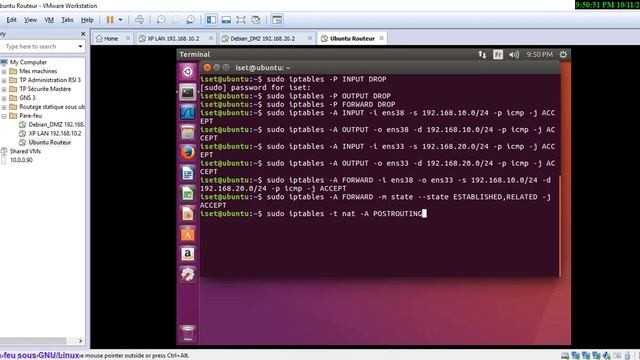
Task: Click the Terminal icon in the Ubuntu launcher
Action: click(x=188, y=92)
